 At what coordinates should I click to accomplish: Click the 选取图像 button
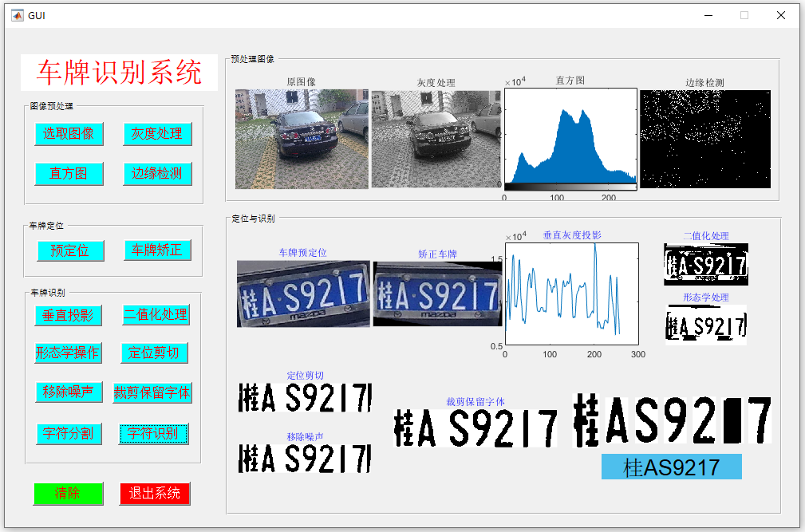[x=69, y=134]
